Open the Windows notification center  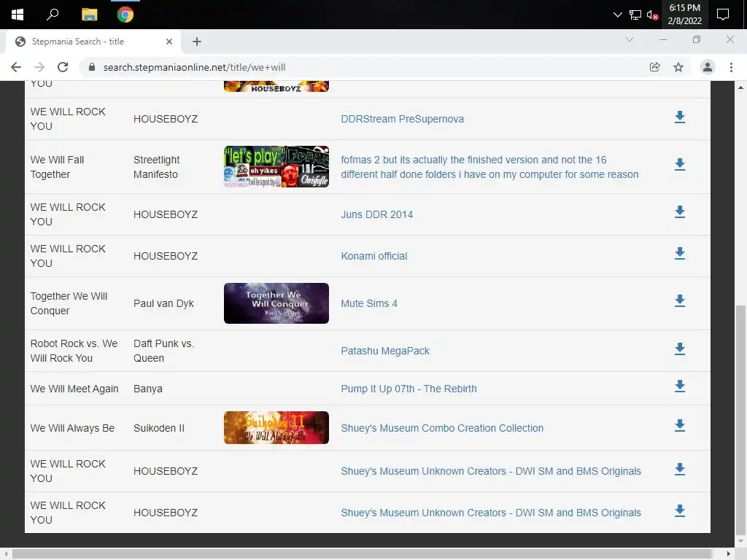tap(723, 15)
